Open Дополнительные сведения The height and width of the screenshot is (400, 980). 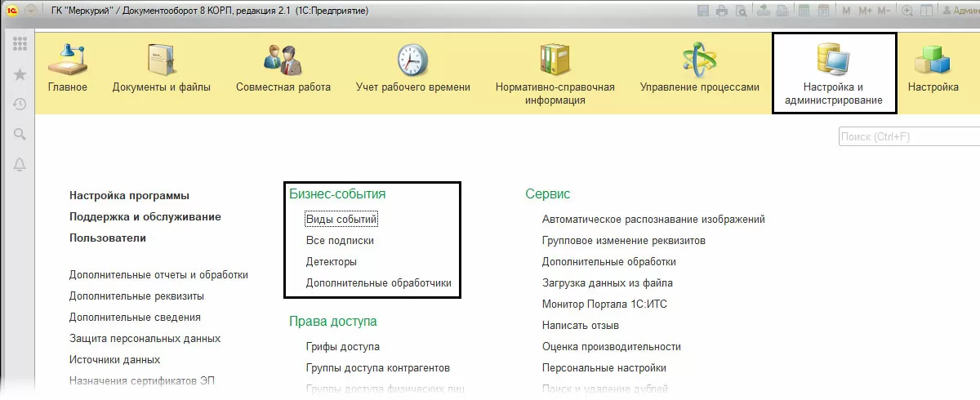135,318
